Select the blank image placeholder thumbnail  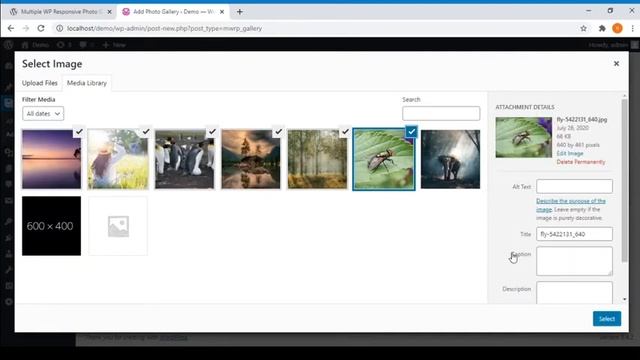coord(118,226)
